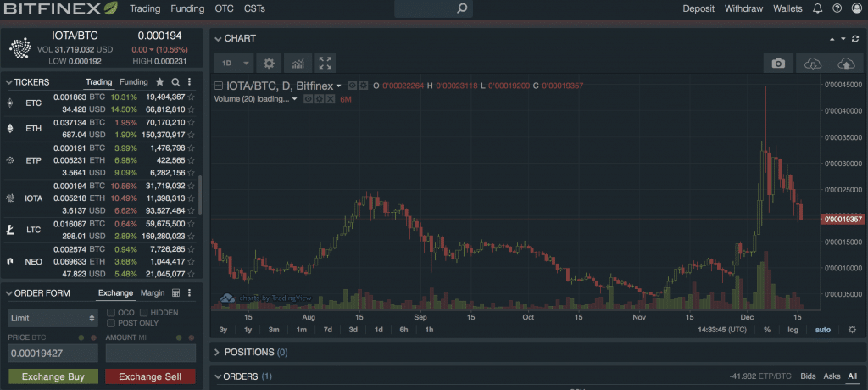Toggle fullscreen chart mode
Viewport: 868px width, 390px height.
tap(325, 63)
